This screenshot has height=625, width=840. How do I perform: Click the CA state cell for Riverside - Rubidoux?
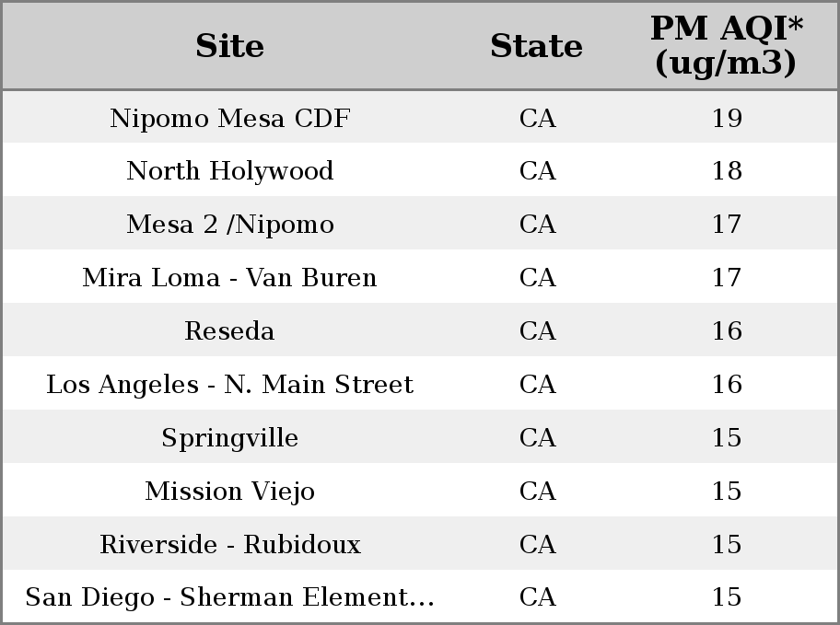point(538,544)
